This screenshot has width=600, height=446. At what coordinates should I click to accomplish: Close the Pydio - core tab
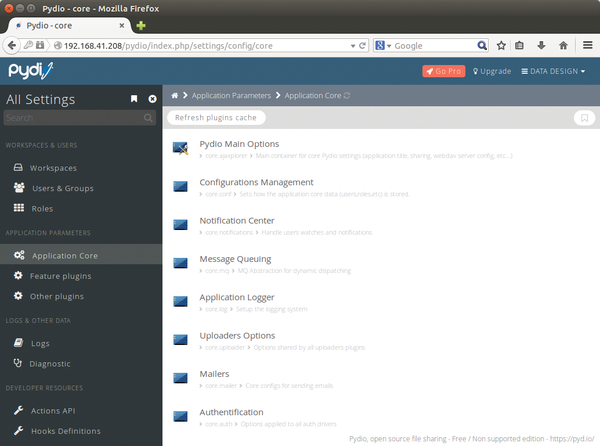pos(122,25)
